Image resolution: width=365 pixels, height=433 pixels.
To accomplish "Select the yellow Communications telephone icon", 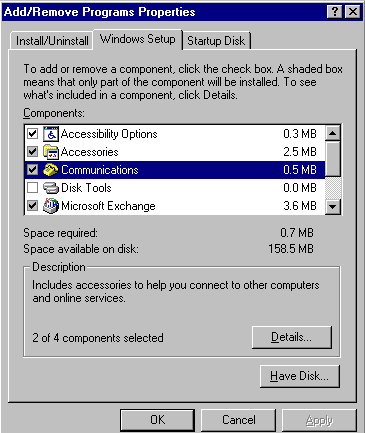I will pyautogui.click(x=51, y=170).
